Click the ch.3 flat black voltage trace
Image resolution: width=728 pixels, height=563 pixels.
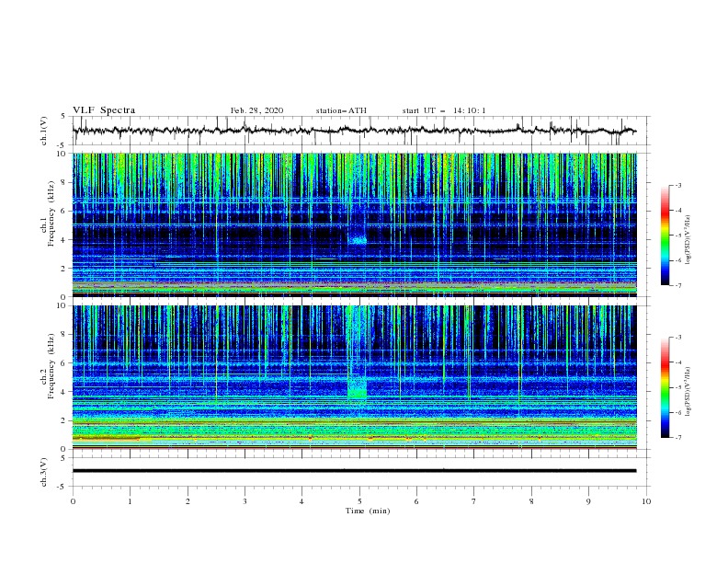pyautogui.click(x=354, y=471)
